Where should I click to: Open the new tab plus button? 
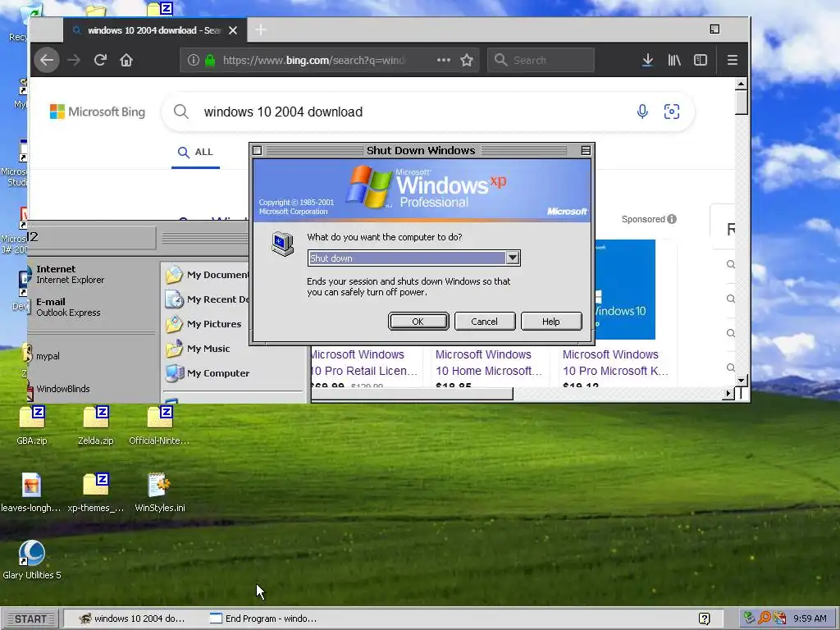[261, 30]
